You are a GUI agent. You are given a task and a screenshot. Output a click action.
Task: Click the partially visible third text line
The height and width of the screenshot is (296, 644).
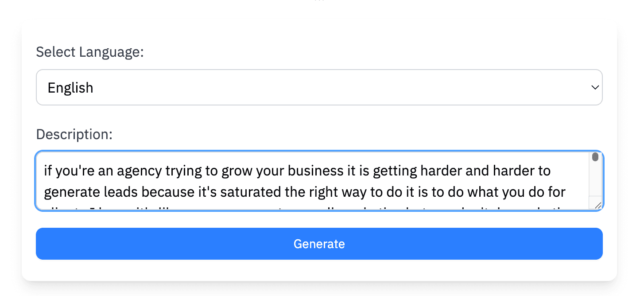pyautogui.click(x=310, y=207)
